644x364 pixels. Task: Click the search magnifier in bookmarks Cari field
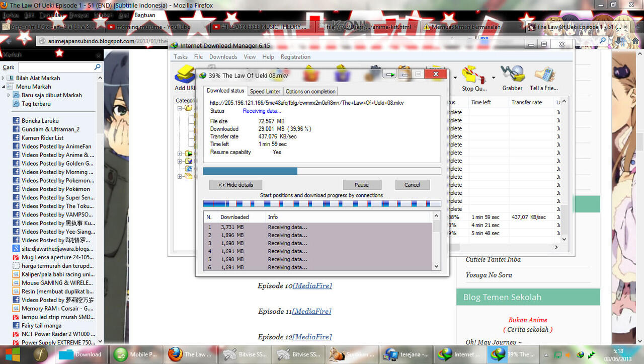point(97,67)
